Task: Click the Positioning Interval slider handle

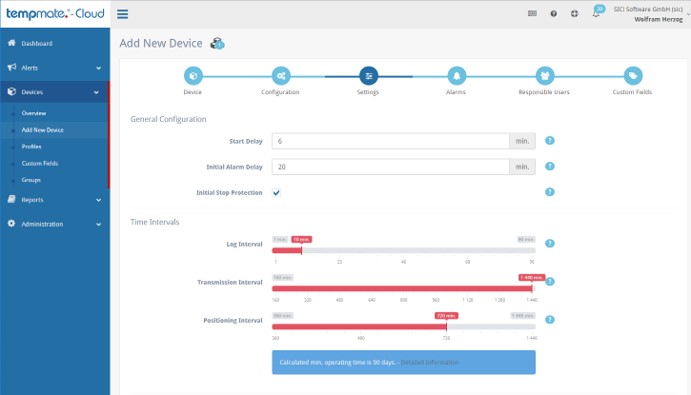Action: click(446, 327)
